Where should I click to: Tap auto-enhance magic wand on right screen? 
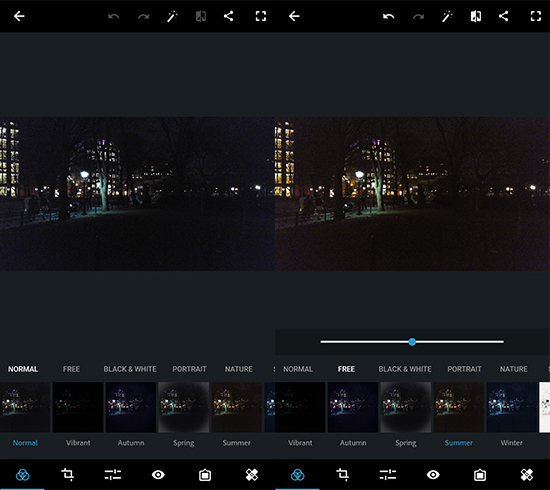click(x=447, y=16)
